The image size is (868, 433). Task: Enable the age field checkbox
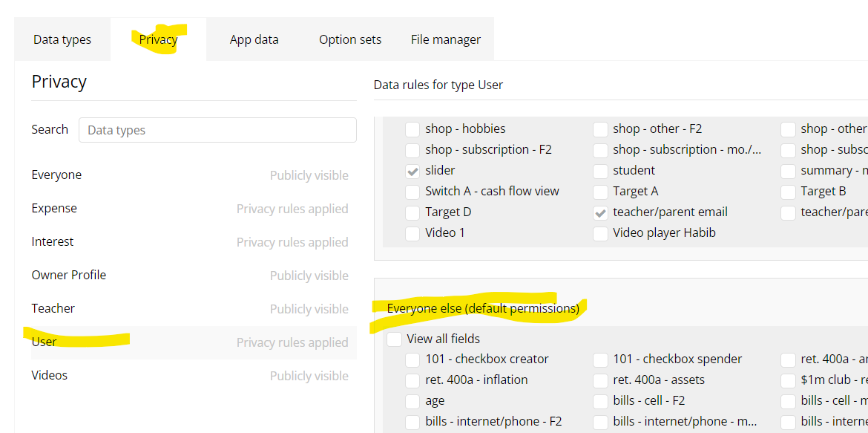(x=412, y=401)
